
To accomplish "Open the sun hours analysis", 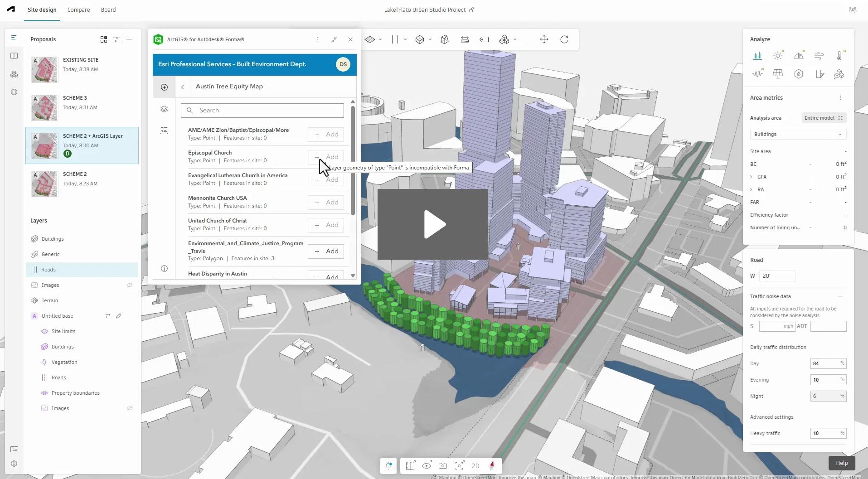I will (x=778, y=56).
